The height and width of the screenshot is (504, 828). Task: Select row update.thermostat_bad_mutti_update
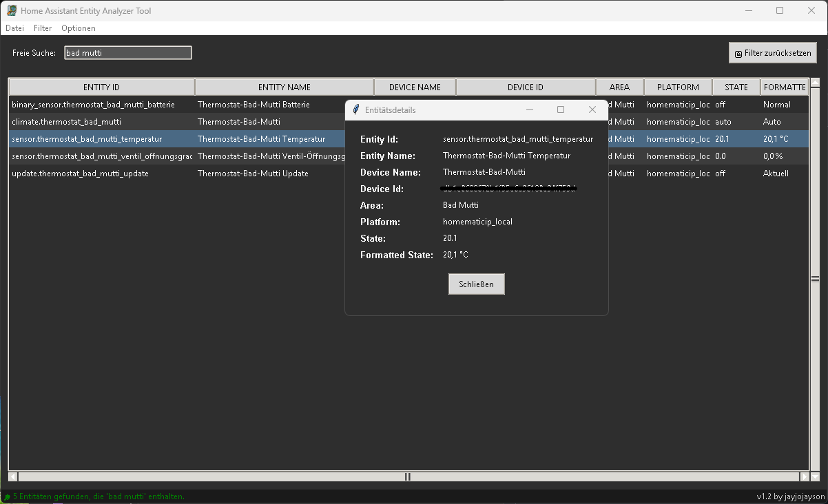pos(408,174)
